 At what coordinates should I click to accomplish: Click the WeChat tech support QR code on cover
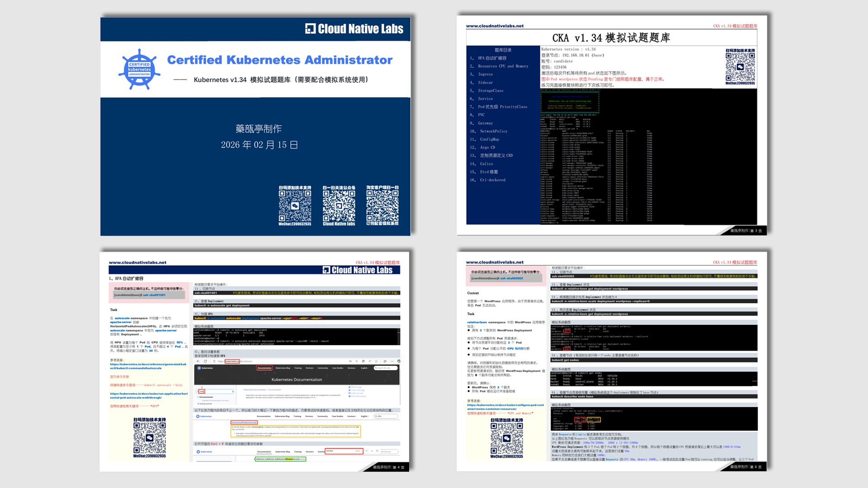(295, 206)
